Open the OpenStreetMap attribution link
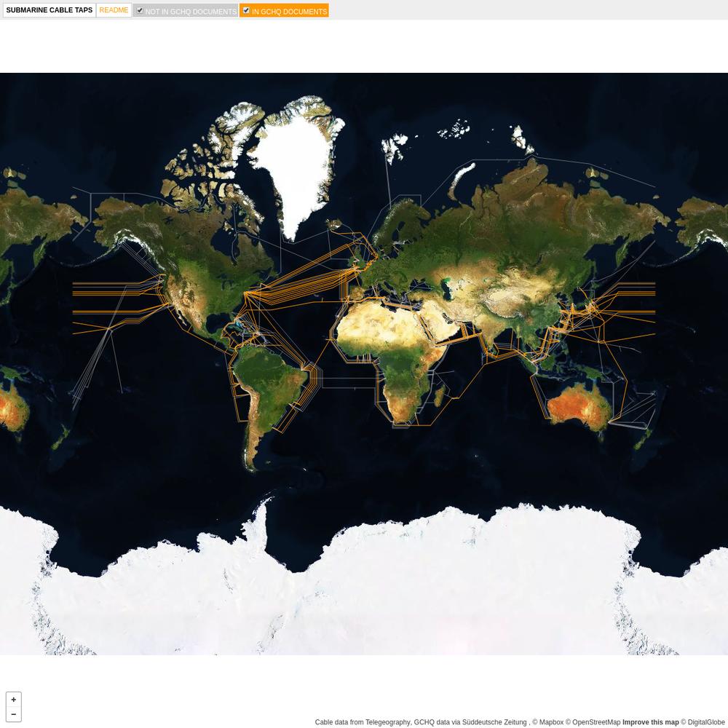This screenshot has width=728, height=728. (x=593, y=722)
